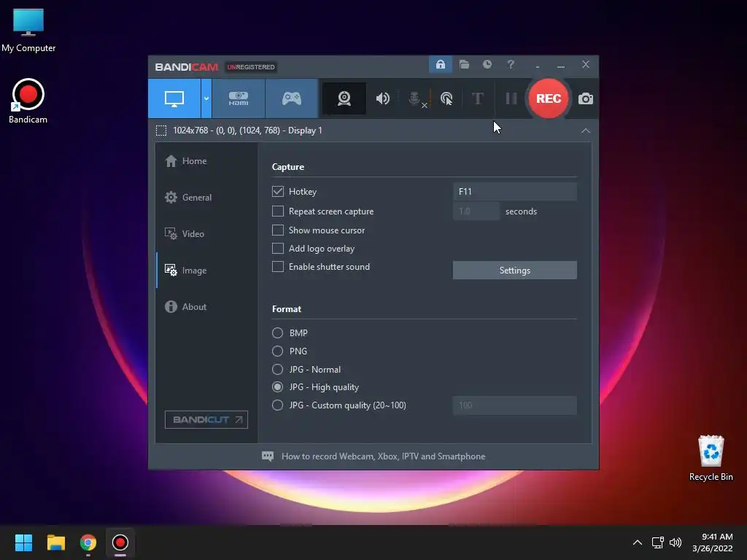Select PNG format radio button

click(277, 351)
